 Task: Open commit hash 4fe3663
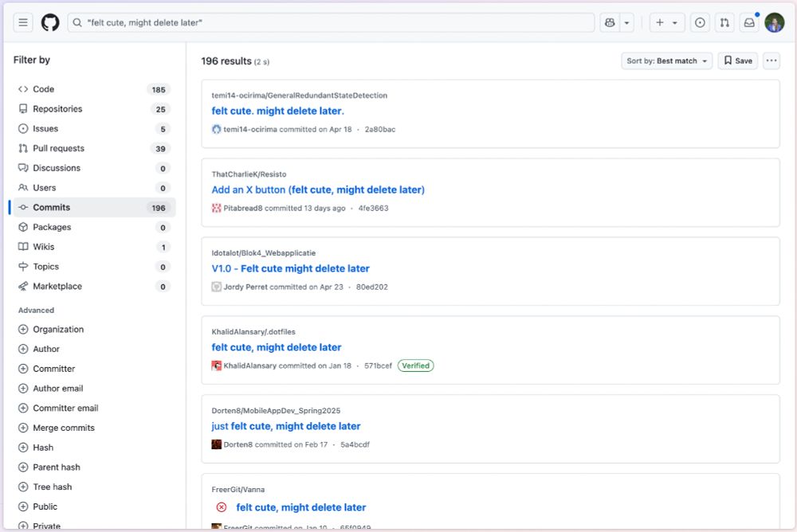pyautogui.click(x=373, y=209)
